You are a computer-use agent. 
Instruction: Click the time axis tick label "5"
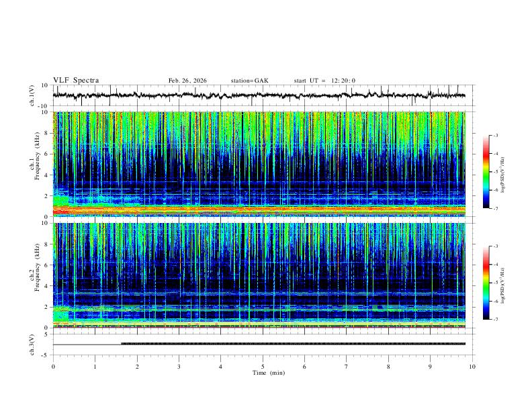(263, 367)
